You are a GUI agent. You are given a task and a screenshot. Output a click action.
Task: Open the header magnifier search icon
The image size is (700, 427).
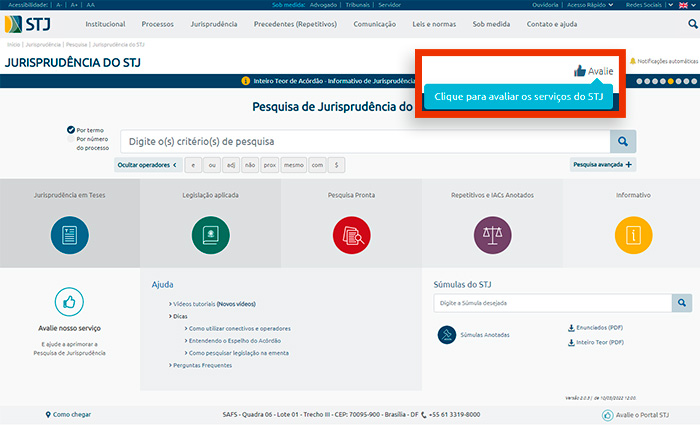(x=692, y=24)
